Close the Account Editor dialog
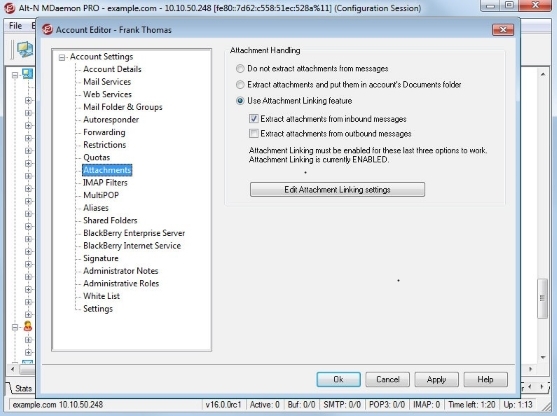Screen dimensions: 557x416 point(503,30)
